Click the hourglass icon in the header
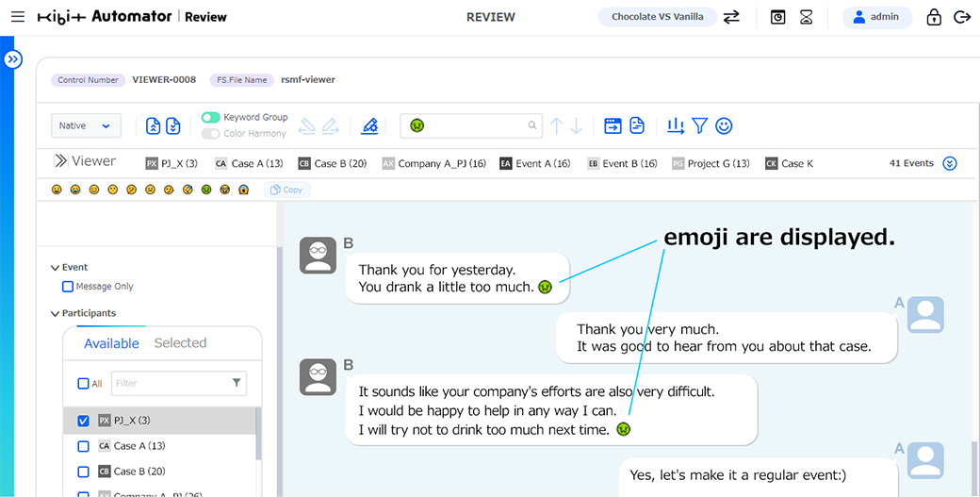 click(x=807, y=17)
